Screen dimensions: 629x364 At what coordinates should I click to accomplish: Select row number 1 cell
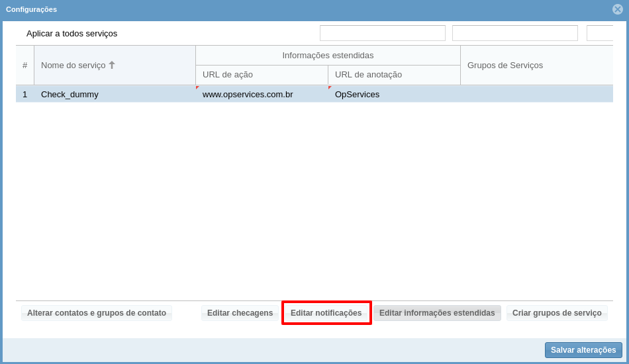pos(24,94)
